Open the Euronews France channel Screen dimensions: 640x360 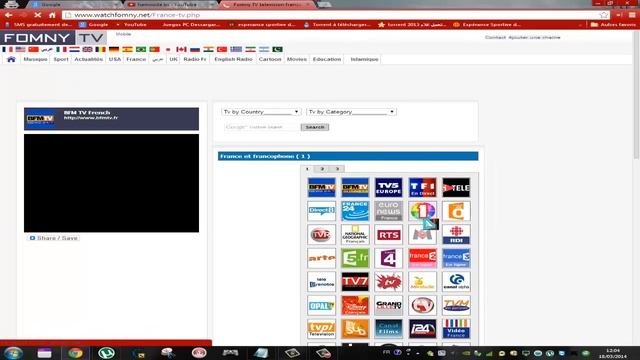click(x=388, y=211)
